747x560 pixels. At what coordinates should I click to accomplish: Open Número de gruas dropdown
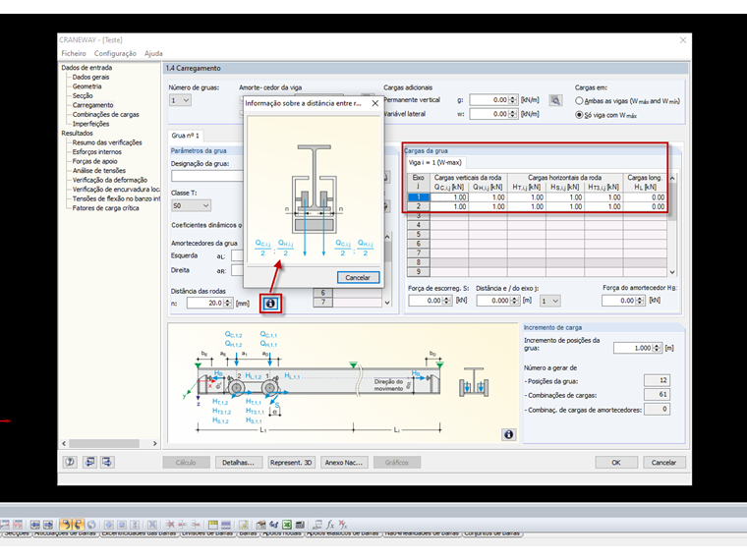(180, 100)
